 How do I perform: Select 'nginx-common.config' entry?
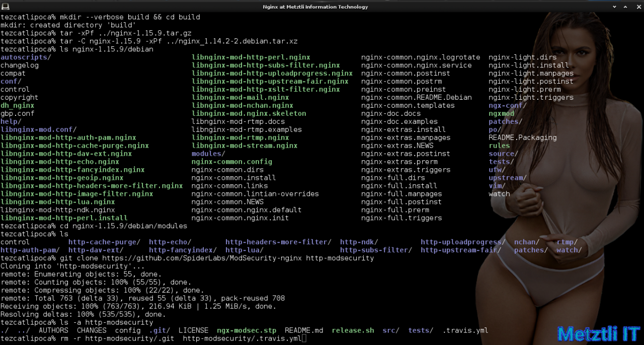click(232, 162)
